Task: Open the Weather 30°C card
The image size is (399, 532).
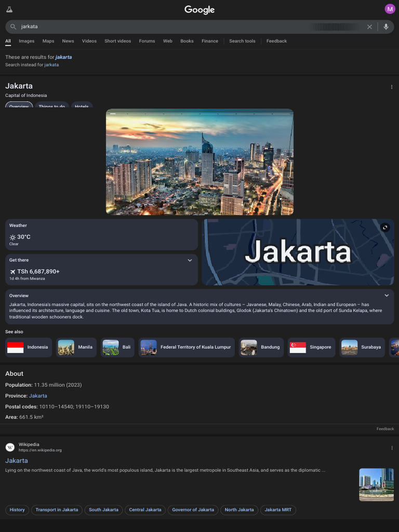Action: click(101, 235)
